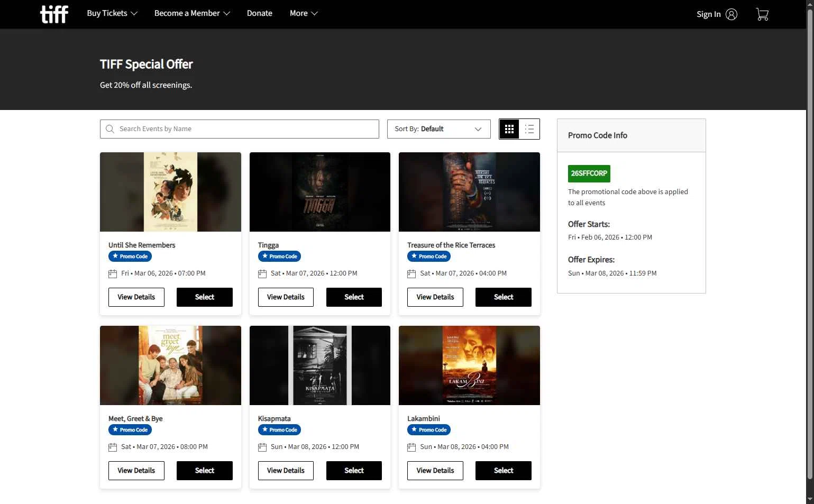Image resolution: width=814 pixels, height=504 pixels.
Task: Click Promo Code badge under Kisapmata
Action: [x=280, y=430]
